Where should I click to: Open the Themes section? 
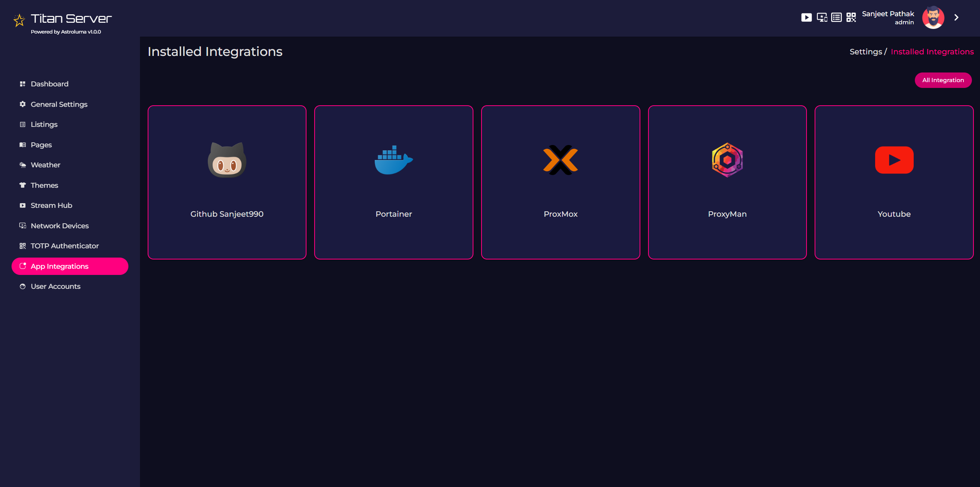coord(44,185)
